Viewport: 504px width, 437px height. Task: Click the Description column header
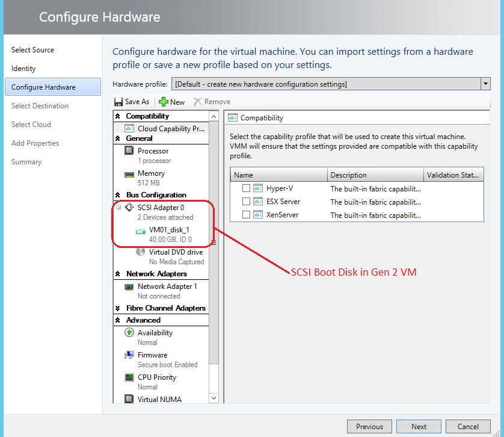[x=375, y=175]
